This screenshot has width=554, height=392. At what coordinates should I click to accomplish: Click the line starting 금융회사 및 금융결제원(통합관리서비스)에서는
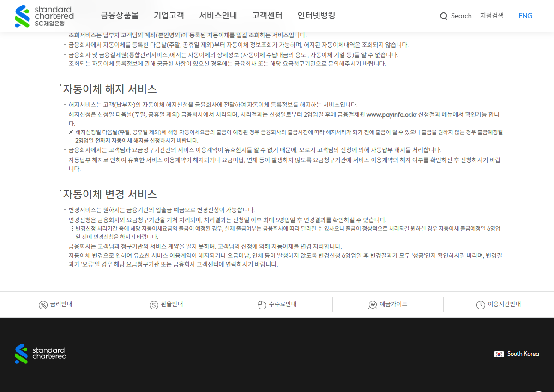pos(233,55)
